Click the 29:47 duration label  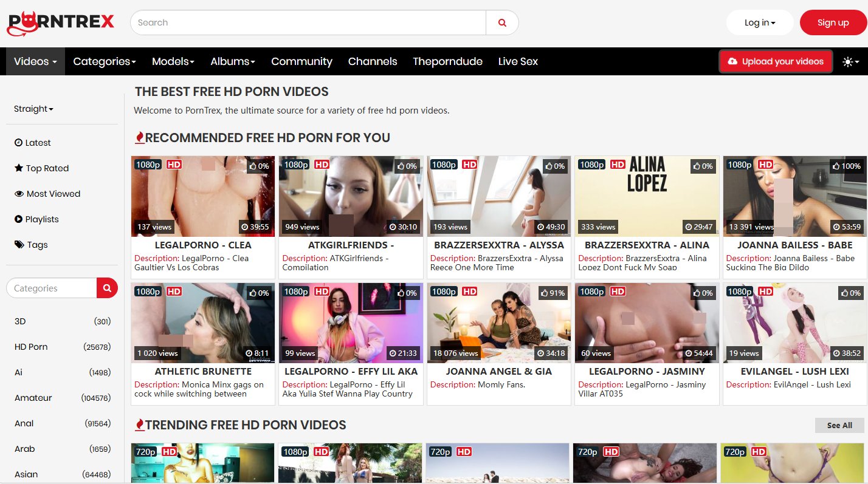point(699,227)
